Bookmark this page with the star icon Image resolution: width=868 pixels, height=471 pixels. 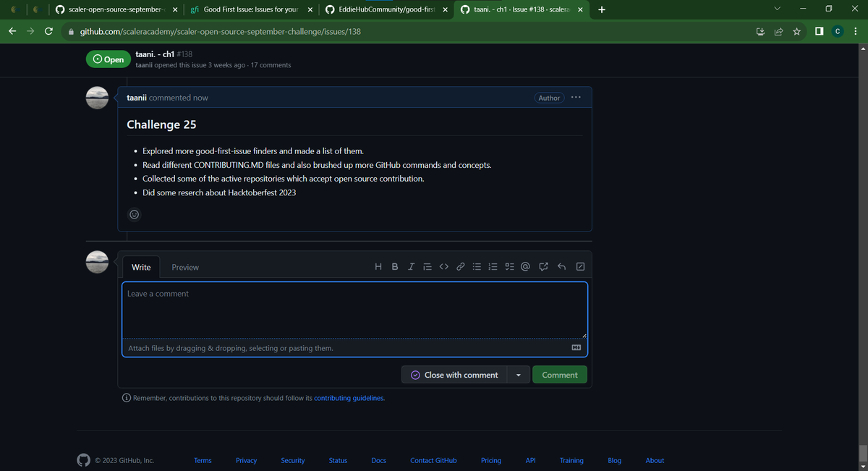[x=796, y=32]
